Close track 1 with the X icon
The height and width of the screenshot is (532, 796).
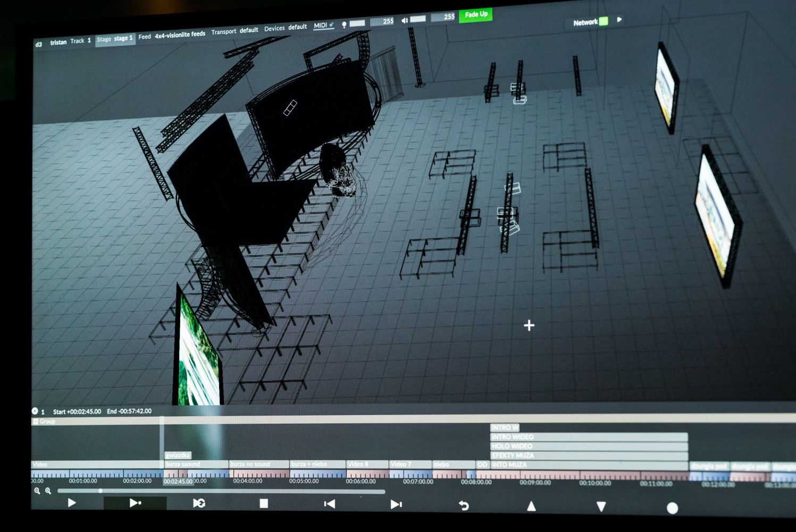click(35, 411)
